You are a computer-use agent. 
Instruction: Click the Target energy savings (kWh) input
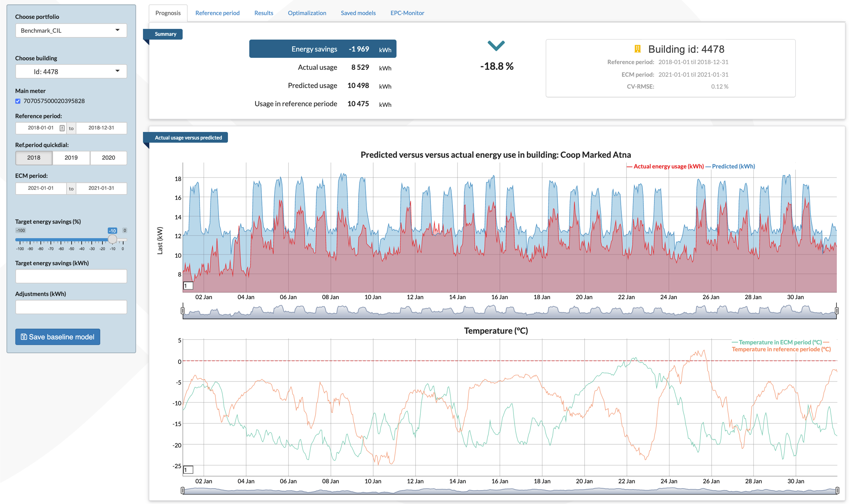tap(71, 276)
